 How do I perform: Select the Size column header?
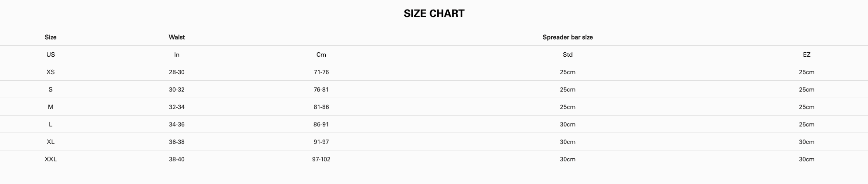click(x=51, y=37)
